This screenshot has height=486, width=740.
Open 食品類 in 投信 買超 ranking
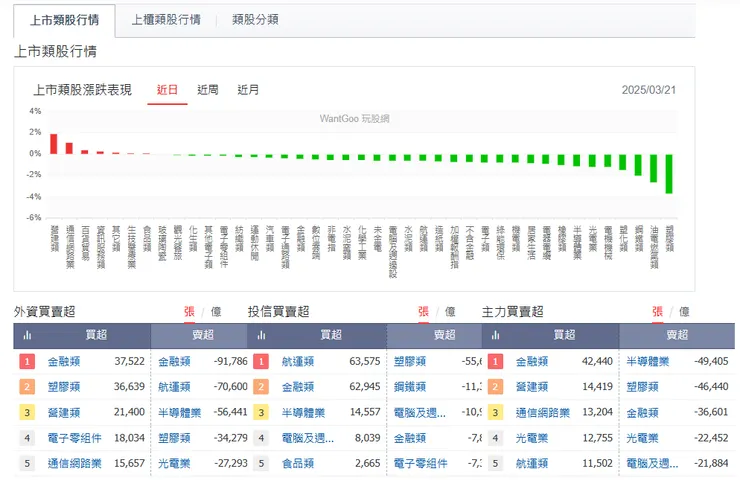tap(298, 463)
